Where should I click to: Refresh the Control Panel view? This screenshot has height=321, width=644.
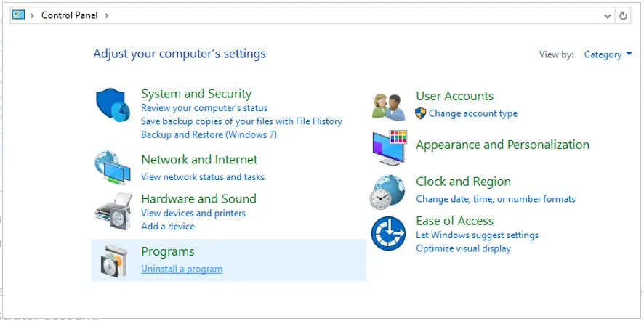pos(623,16)
